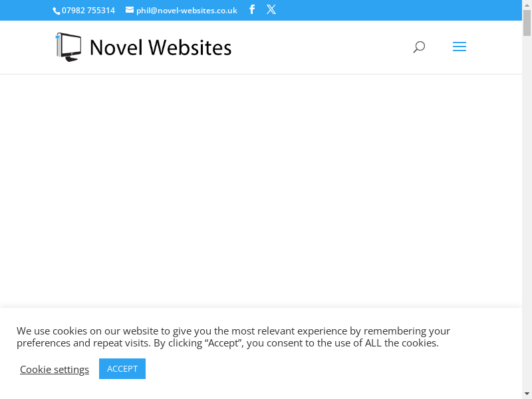Viewport: 532px width, 399px height.
Task: Click the phone handset icon
Action: click(x=57, y=11)
